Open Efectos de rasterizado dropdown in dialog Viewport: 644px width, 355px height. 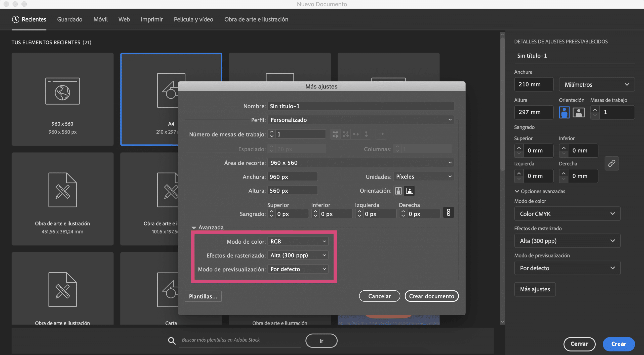(298, 255)
